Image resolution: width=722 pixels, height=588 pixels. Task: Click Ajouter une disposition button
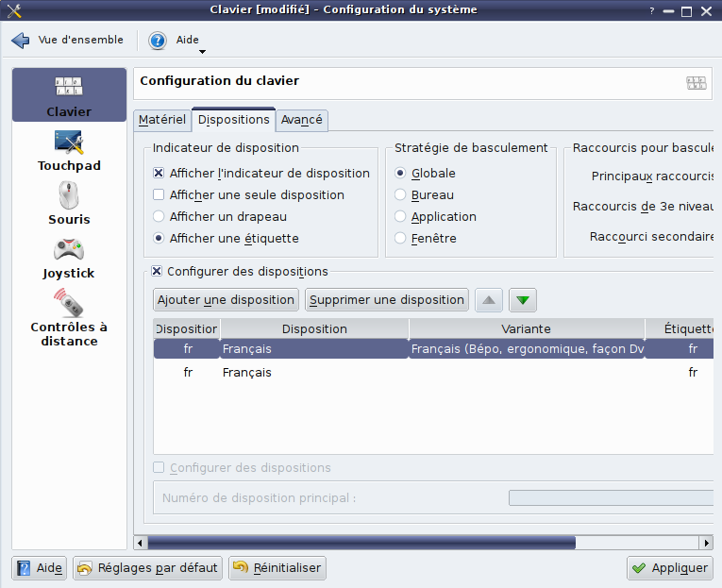(226, 300)
